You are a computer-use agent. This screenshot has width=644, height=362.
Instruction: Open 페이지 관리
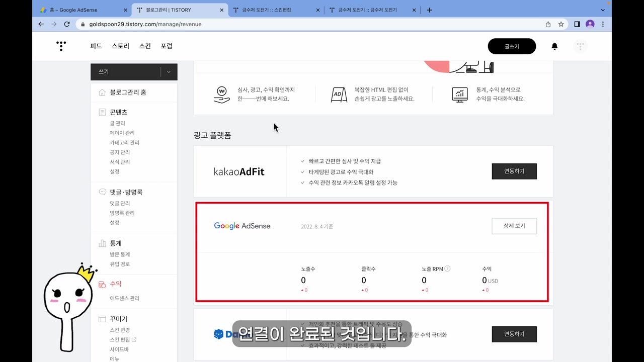tap(122, 133)
